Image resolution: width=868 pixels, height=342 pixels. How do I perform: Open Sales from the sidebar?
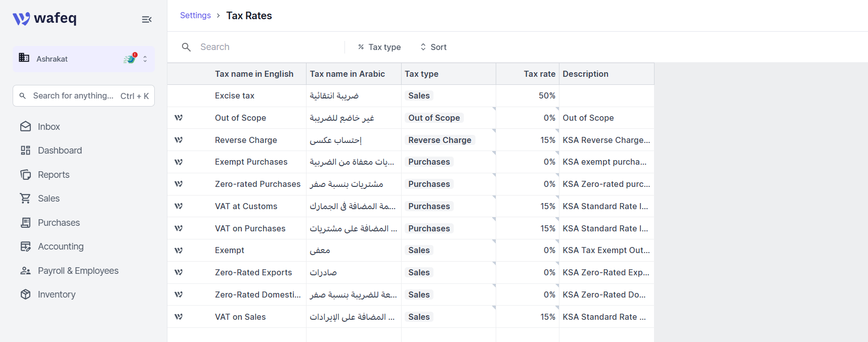click(x=40, y=199)
